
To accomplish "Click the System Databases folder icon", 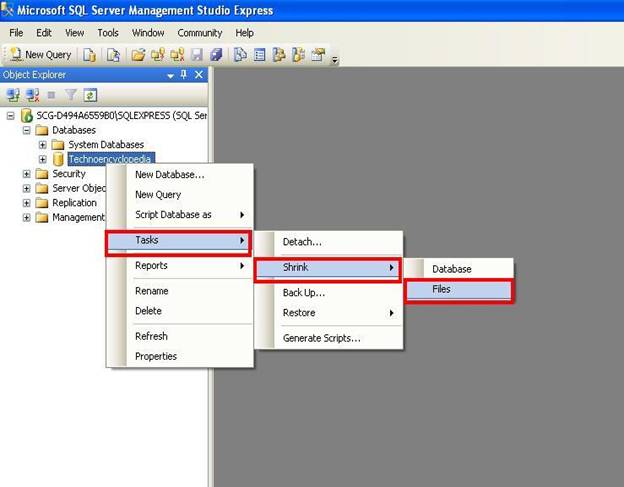I will pyautogui.click(x=58, y=144).
